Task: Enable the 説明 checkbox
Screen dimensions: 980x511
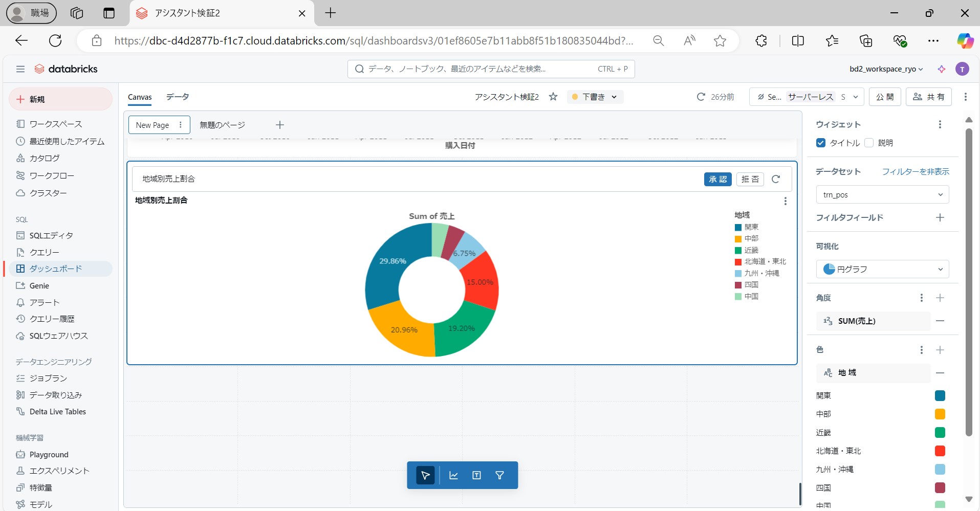Action: coord(869,143)
